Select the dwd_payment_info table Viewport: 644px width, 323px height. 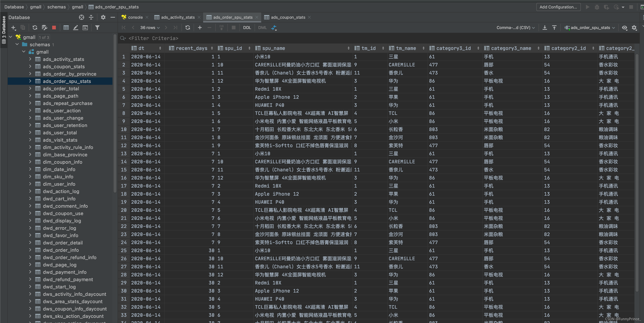(x=64, y=272)
